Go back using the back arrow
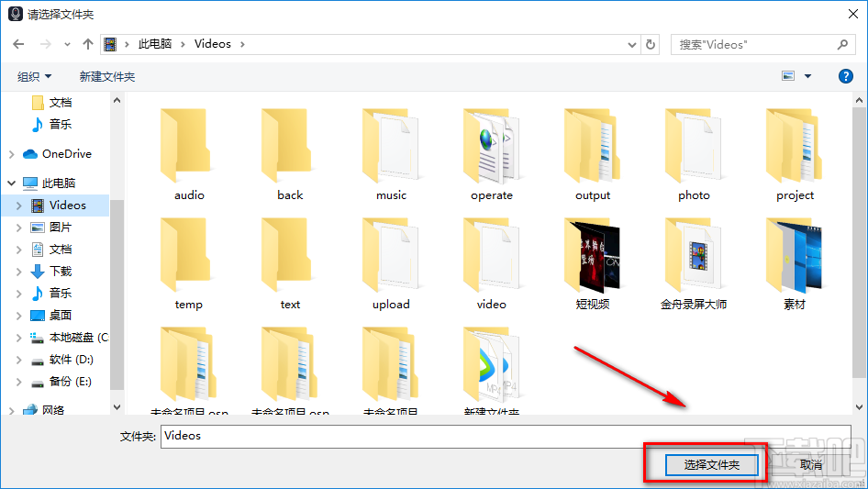This screenshot has height=489, width=868. click(x=18, y=44)
